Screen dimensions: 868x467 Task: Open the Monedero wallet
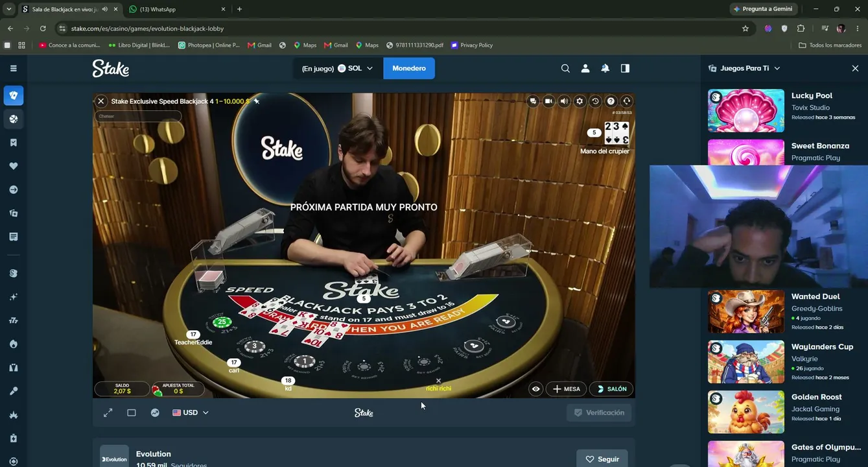click(x=409, y=68)
